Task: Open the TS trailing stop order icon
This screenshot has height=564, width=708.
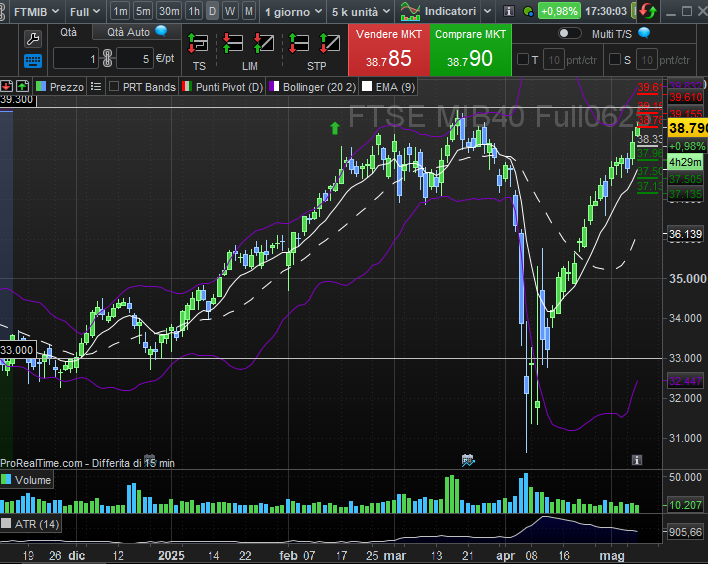Action: (x=198, y=44)
